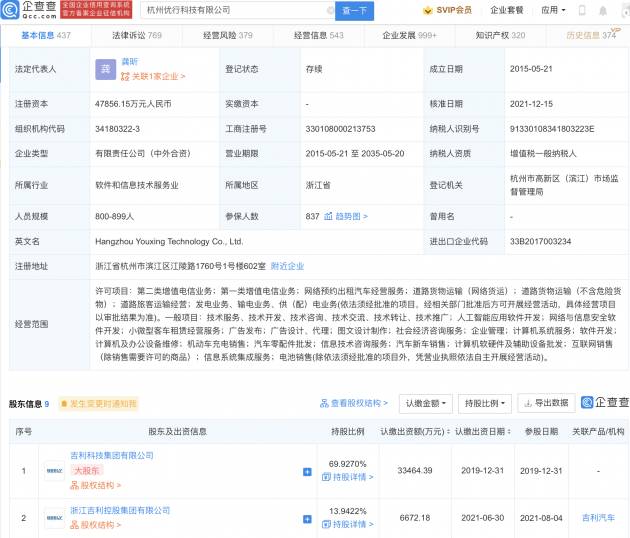Clear the search box with the X icon

click(x=330, y=10)
